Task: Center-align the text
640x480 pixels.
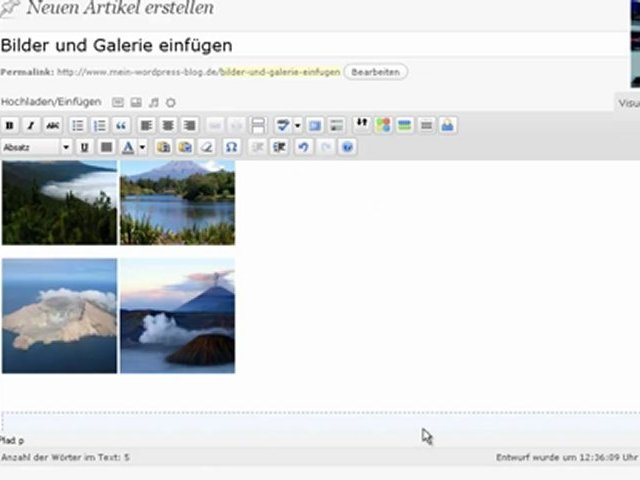Action: coord(168,126)
